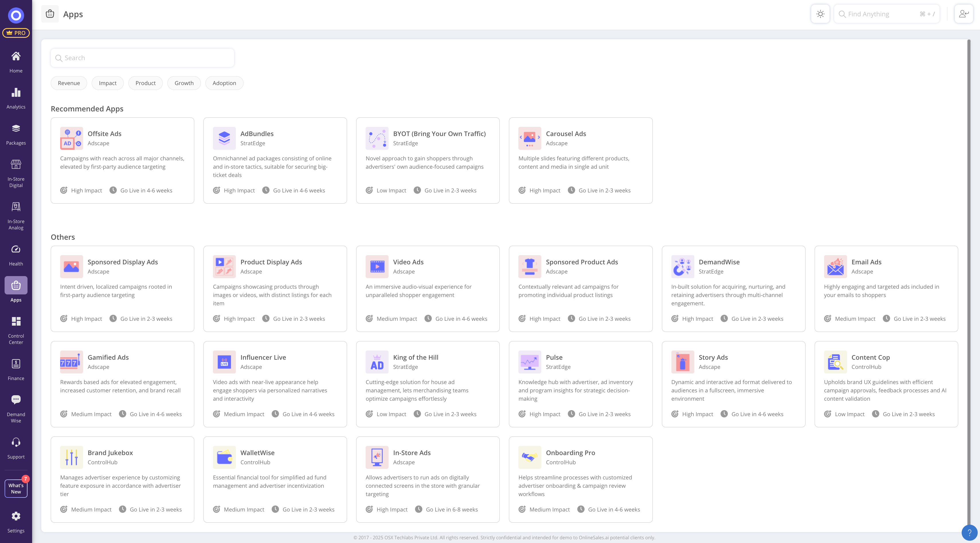This screenshot has height=543, width=980.
Task: Open the Offsite Ads app card
Action: (x=122, y=160)
